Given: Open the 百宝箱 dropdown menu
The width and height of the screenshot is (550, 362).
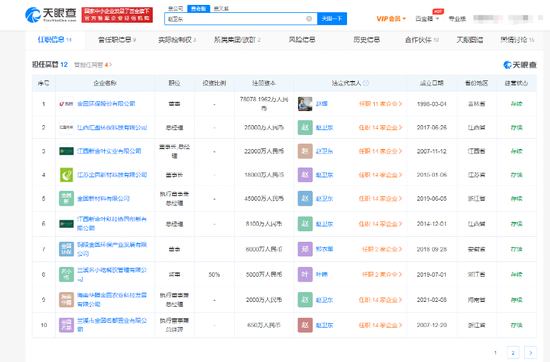Looking at the screenshot, I should [427, 19].
